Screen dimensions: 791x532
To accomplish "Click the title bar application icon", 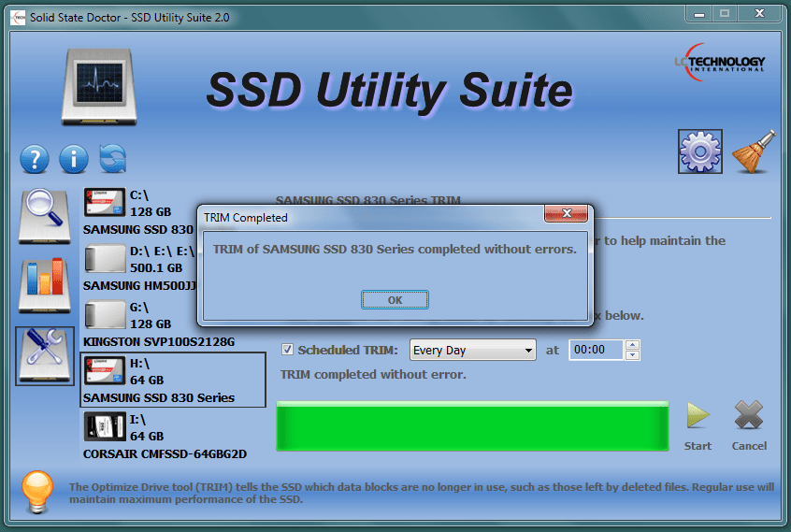I will click(18, 17).
